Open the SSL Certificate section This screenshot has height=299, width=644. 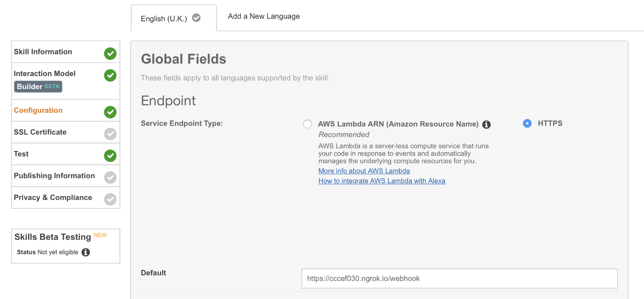(40, 132)
